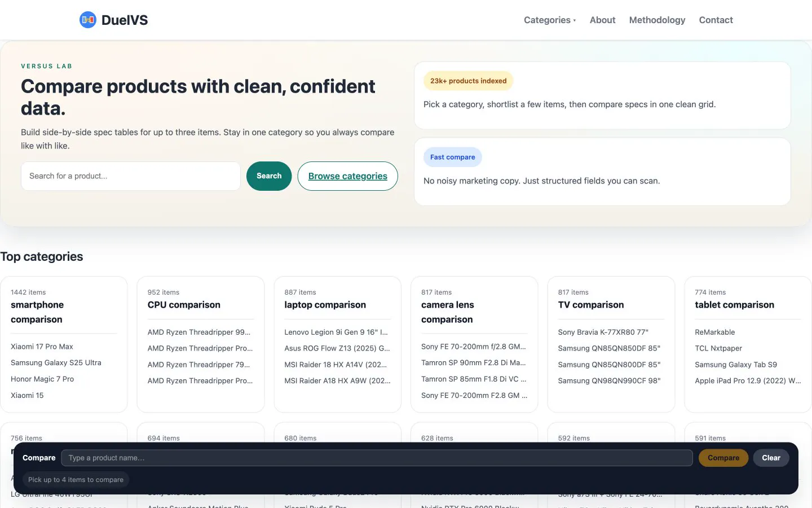This screenshot has width=812, height=508.
Task: Open Sony FE 70-200mm f/2.8 GM lens
Action: (x=474, y=347)
